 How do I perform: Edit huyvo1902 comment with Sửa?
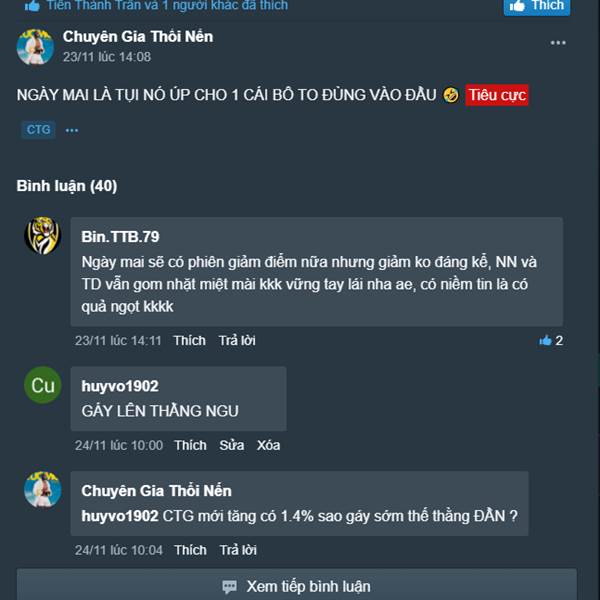coord(232,445)
